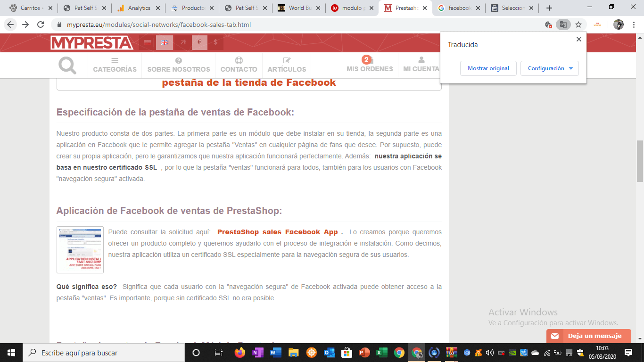Select dollar ($) currency

pos(215,42)
